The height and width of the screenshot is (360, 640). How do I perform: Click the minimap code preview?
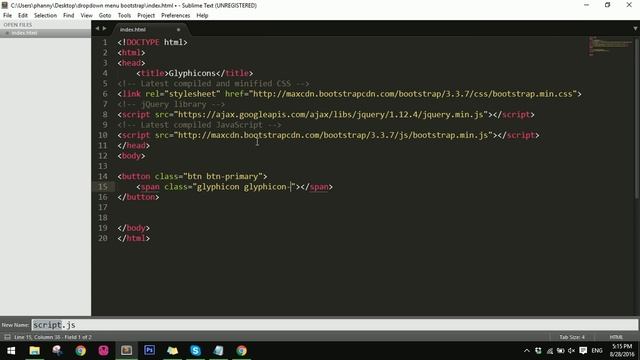tap(610, 46)
